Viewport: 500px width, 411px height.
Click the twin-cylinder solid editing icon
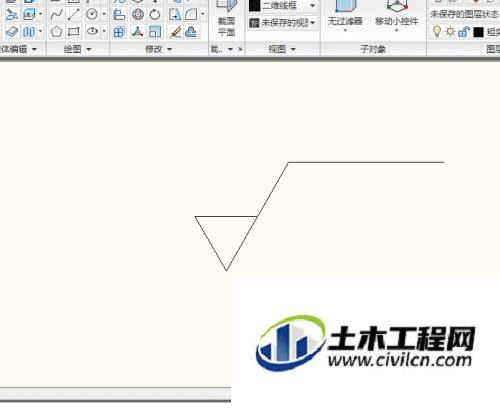(29, 32)
